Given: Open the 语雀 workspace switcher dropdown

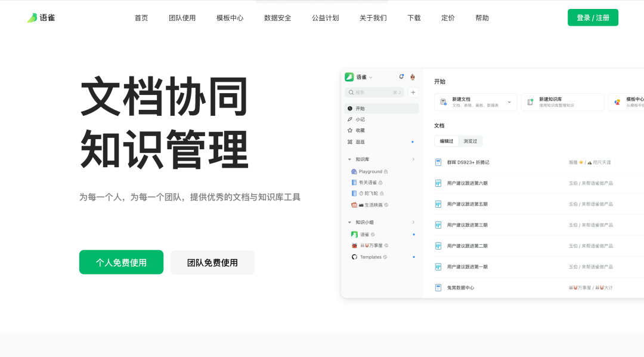Looking at the screenshot, I should (x=370, y=78).
